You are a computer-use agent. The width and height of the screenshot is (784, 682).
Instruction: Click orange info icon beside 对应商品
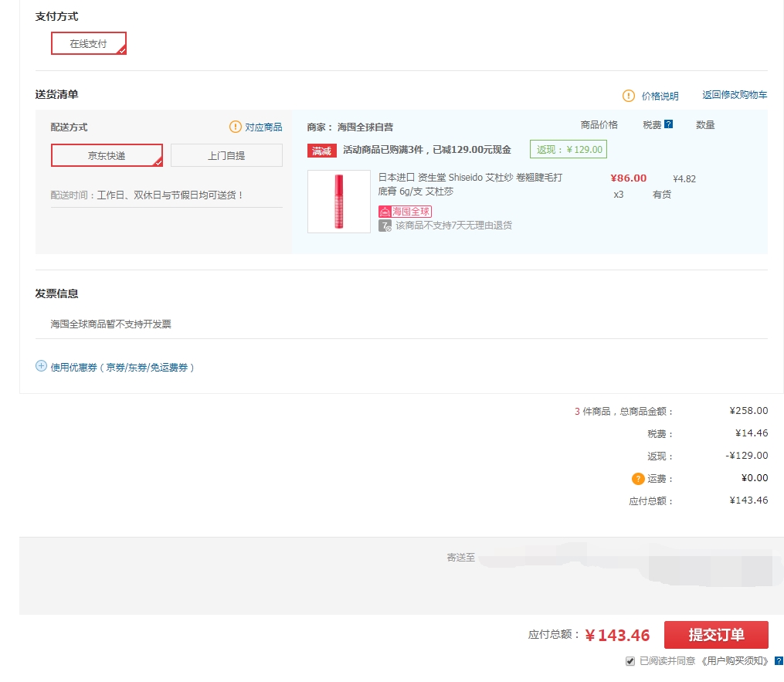[235, 127]
